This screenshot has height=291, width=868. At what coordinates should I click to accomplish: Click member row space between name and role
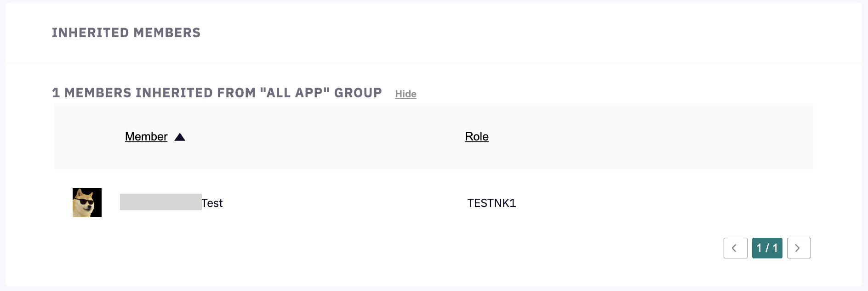(345, 203)
